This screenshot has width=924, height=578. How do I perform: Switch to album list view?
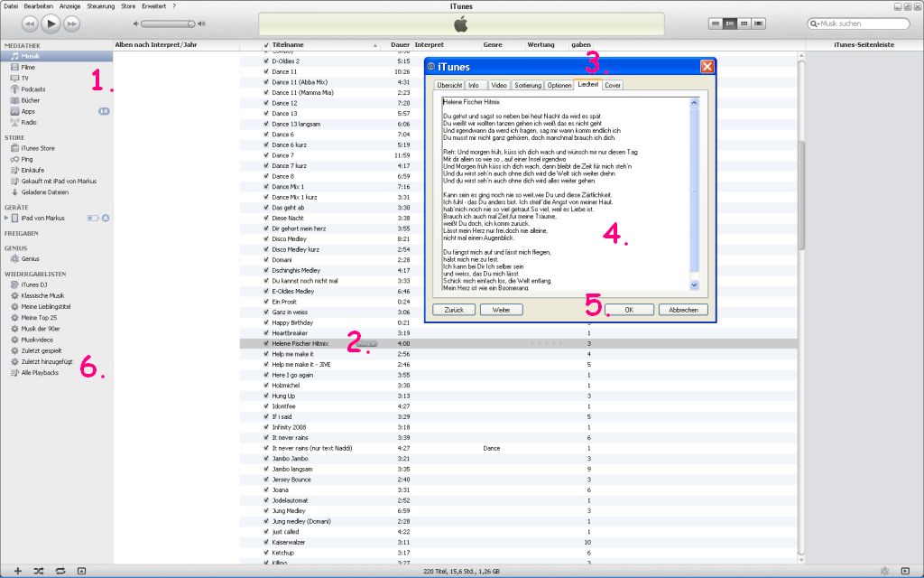729,23
